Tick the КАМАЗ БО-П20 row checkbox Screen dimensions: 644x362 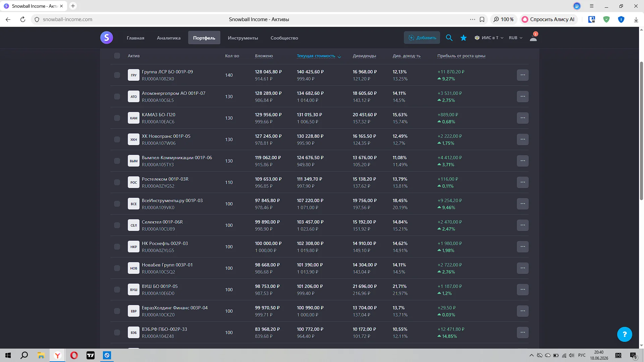pyautogui.click(x=117, y=118)
